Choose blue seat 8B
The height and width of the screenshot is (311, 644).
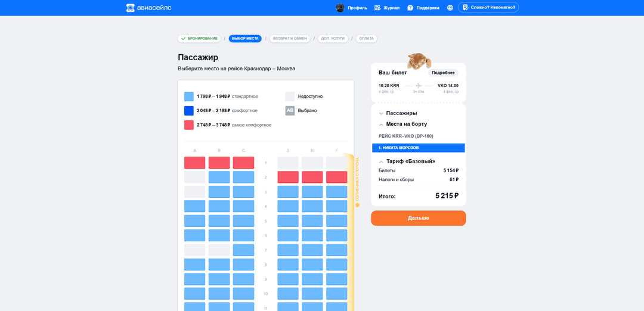tap(219, 265)
